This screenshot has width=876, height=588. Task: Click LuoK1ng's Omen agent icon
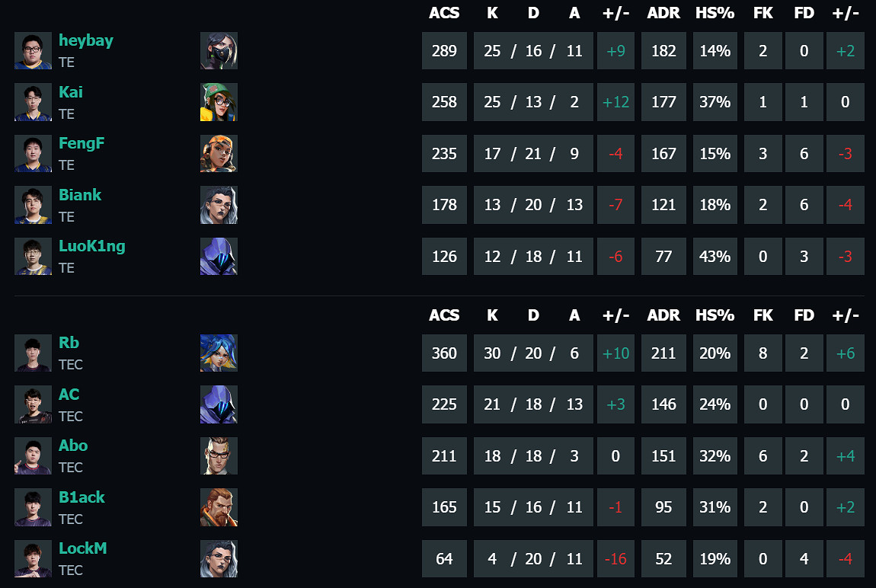tap(219, 256)
